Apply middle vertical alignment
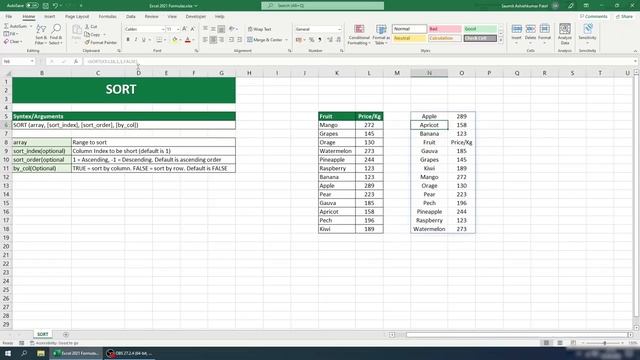 tap(213, 29)
